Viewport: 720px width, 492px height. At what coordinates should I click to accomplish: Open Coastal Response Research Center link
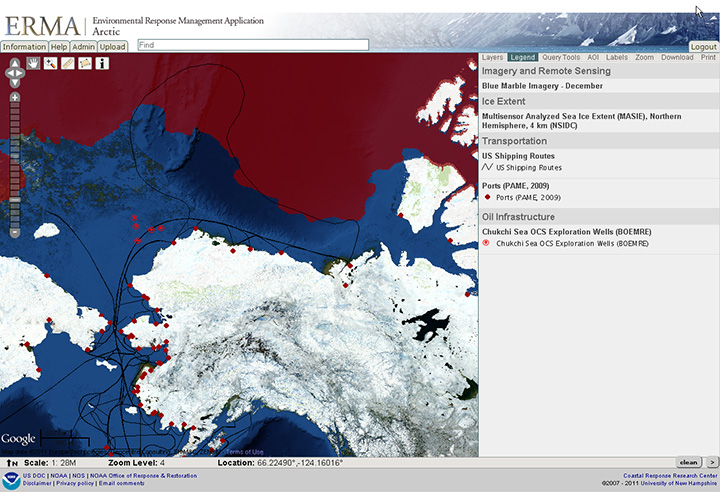pos(670,475)
